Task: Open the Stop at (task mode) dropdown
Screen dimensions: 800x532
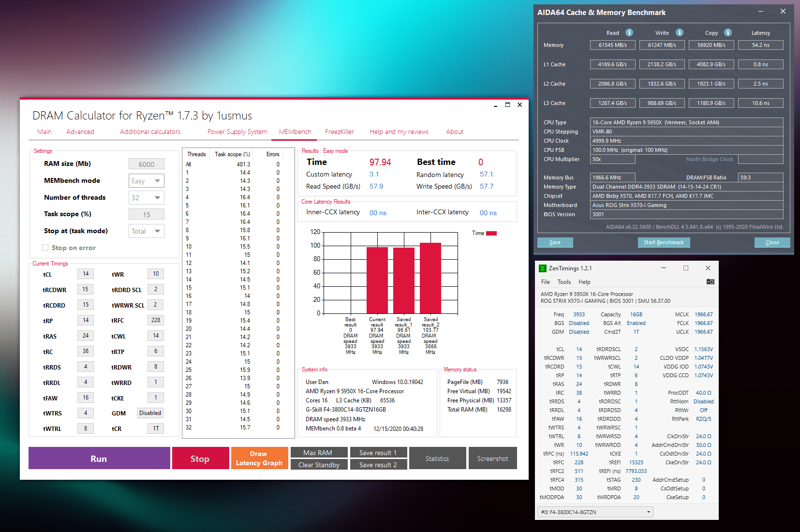Action: point(147,231)
